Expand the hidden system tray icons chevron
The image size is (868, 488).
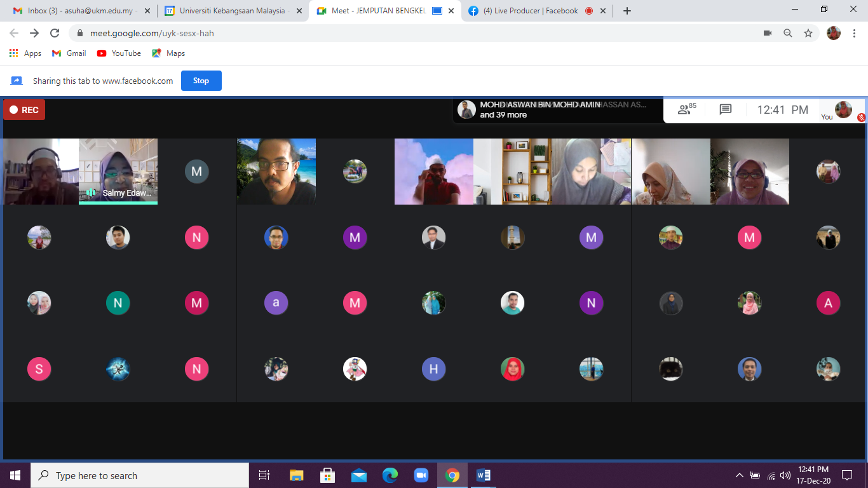point(739,475)
